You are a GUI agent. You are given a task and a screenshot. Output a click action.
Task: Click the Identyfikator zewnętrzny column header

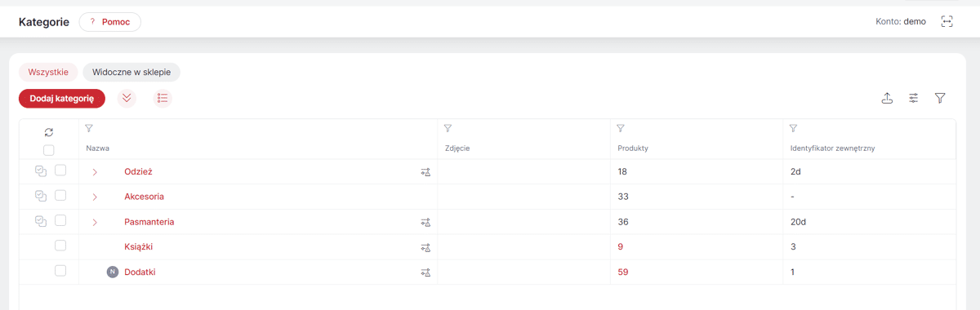pyautogui.click(x=831, y=148)
